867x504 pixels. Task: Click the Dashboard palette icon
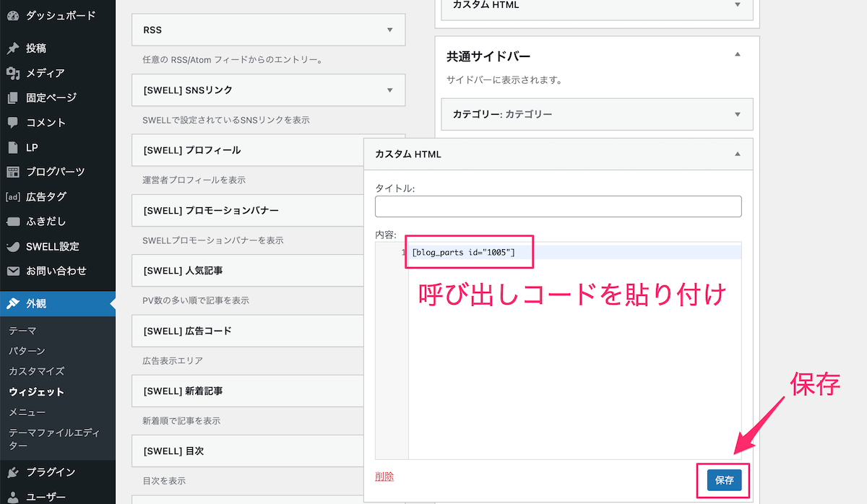[13, 15]
